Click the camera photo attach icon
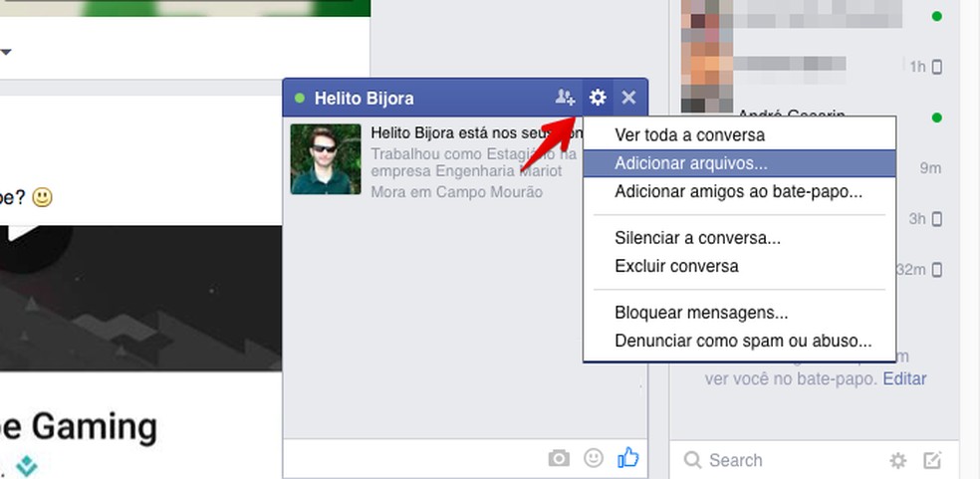 [x=559, y=459]
